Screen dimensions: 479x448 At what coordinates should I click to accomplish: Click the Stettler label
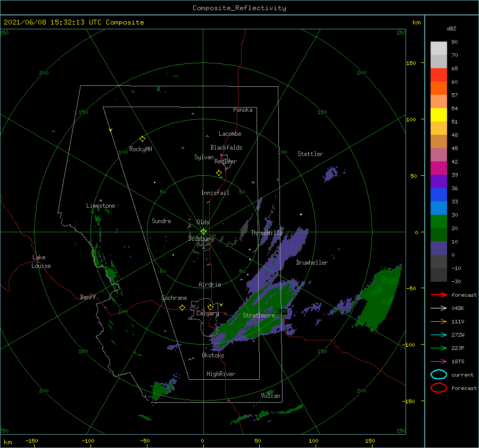pyautogui.click(x=310, y=154)
